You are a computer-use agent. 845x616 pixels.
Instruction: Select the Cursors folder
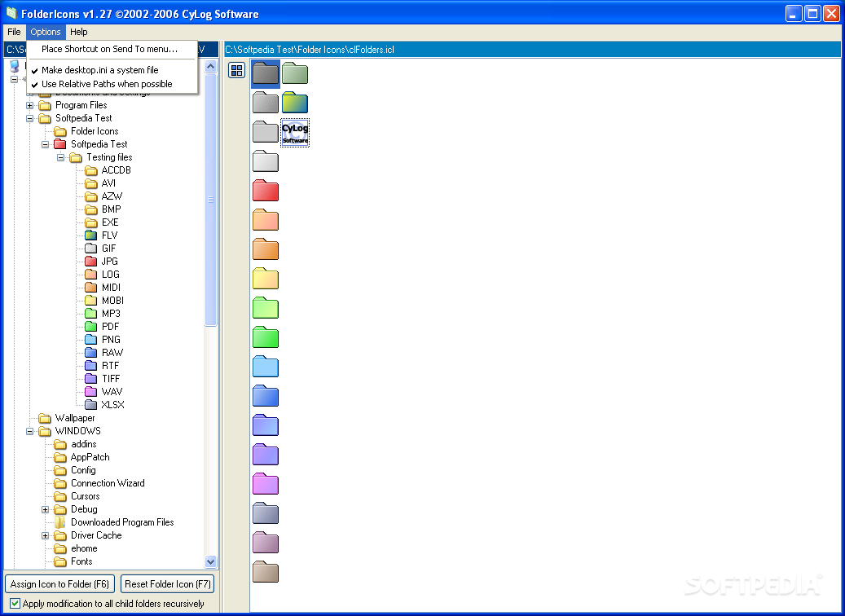(x=85, y=496)
